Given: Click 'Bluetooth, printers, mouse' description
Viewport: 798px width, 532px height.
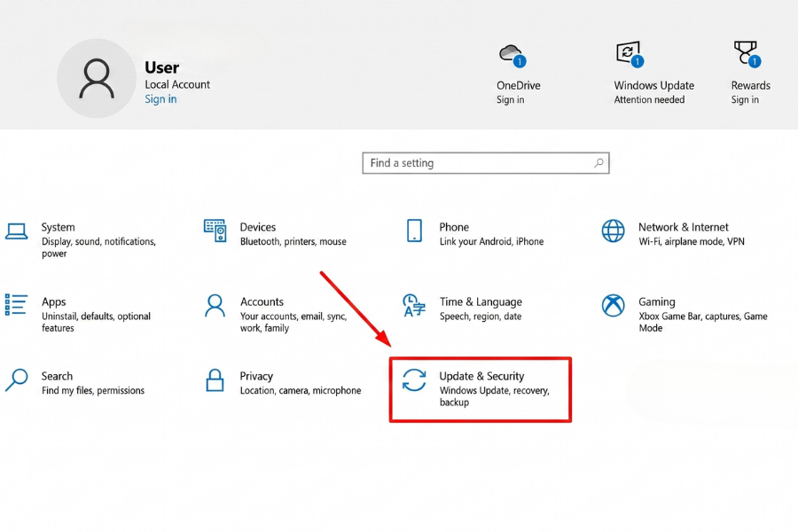Looking at the screenshot, I should (293, 241).
